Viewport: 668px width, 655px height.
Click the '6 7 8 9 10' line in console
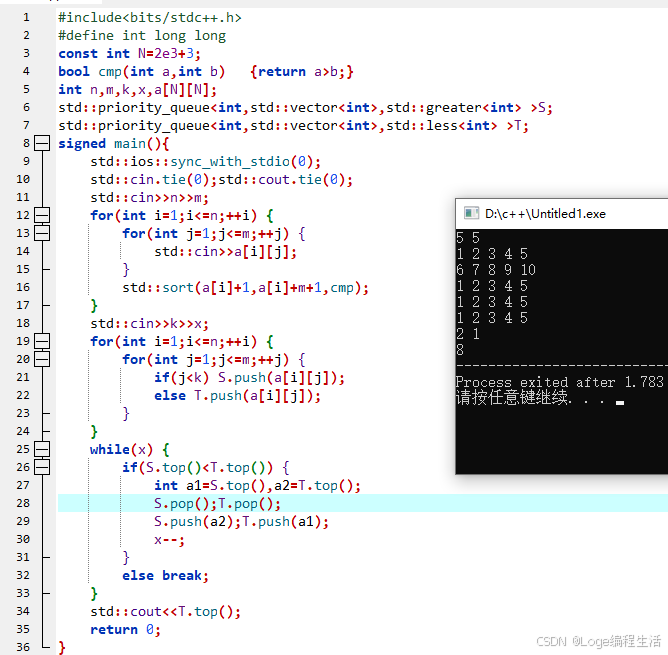pyautogui.click(x=496, y=269)
